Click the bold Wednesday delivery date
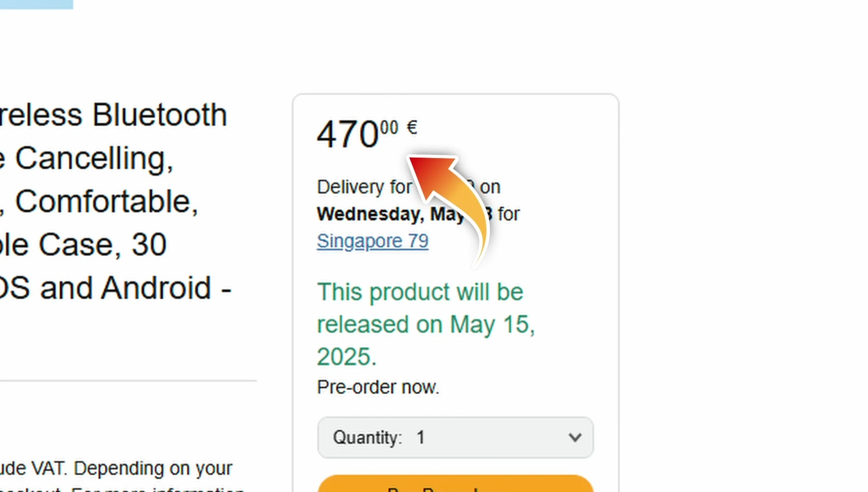Viewport: 868px width, 492px height. tap(390, 214)
